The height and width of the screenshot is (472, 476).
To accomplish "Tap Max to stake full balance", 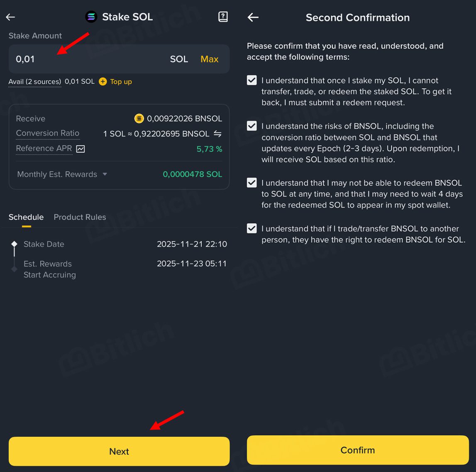I will (210, 59).
